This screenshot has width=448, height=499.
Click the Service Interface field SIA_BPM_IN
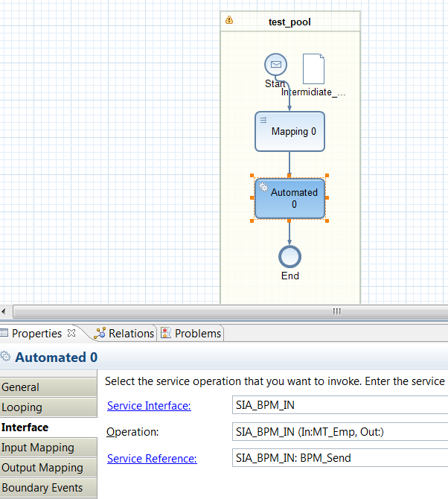[x=340, y=405]
